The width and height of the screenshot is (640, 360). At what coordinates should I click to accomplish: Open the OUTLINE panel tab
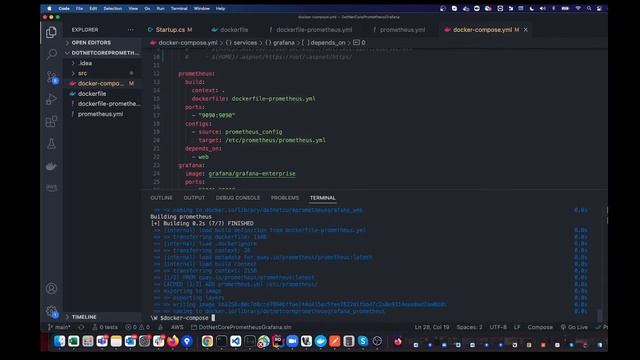tap(161, 198)
